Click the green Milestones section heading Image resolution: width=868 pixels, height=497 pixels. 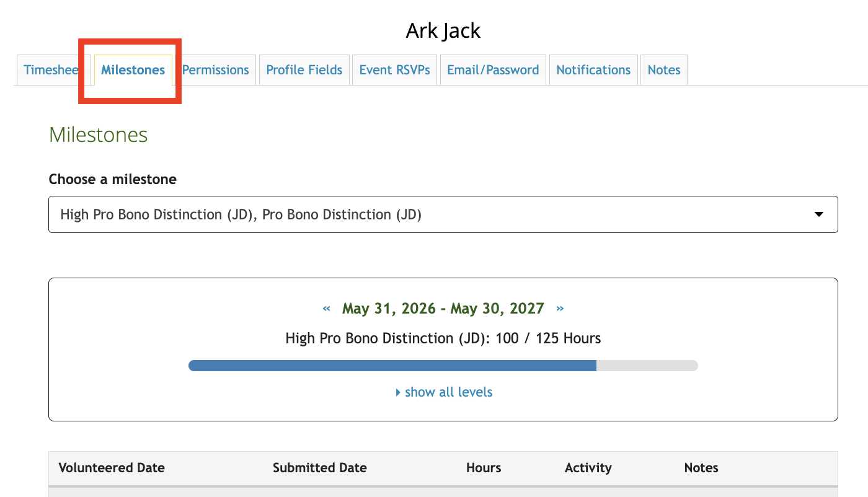tap(99, 134)
